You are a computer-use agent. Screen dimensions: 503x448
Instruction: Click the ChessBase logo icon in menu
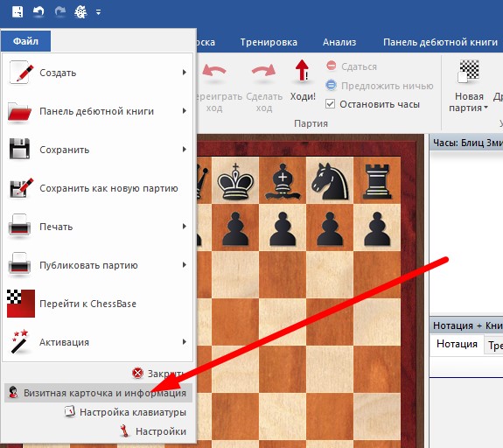point(21,304)
